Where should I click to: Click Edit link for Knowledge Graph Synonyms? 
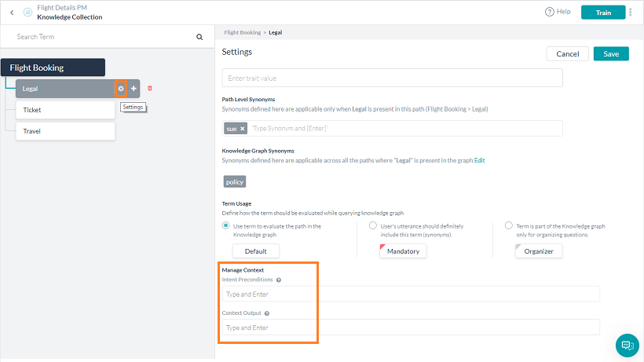[x=479, y=160]
